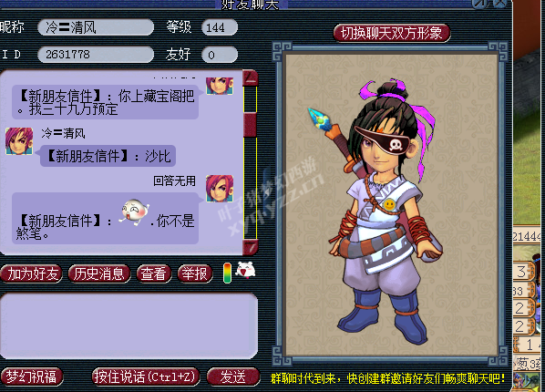Click 冷=清风 avatar on the left message
Viewport: 545px width, 392px height.
[x=19, y=141]
